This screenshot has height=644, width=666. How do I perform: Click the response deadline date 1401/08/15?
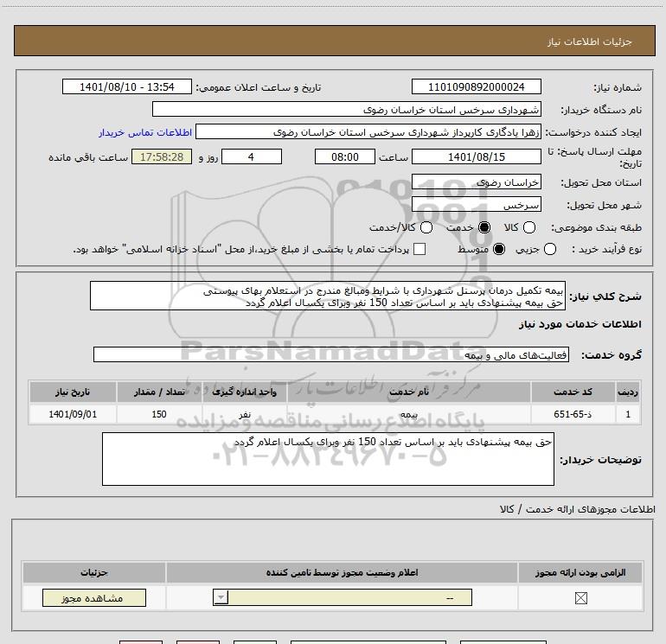click(x=476, y=156)
